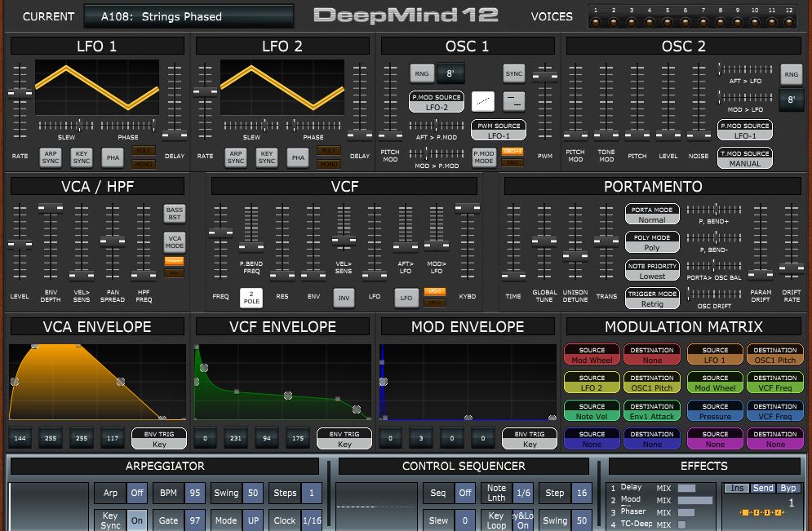
Task: Open the POLY MODE selector
Action: coord(652,242)
